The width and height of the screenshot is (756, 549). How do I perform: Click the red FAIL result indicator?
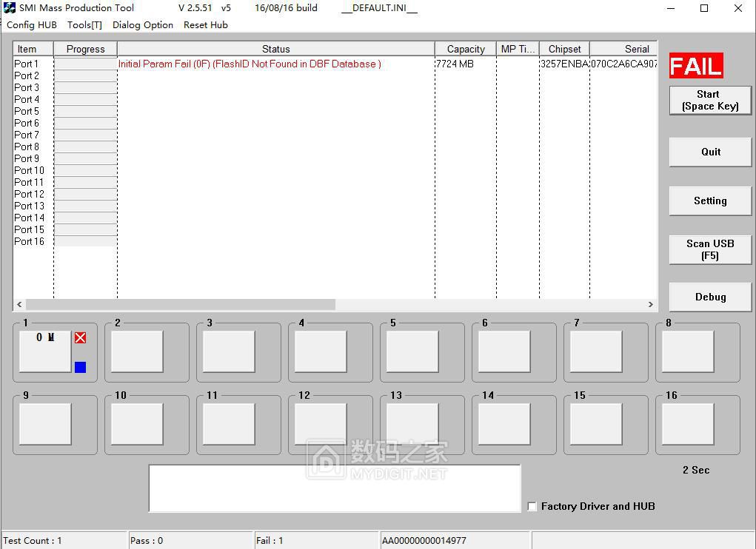click(696, 66)
